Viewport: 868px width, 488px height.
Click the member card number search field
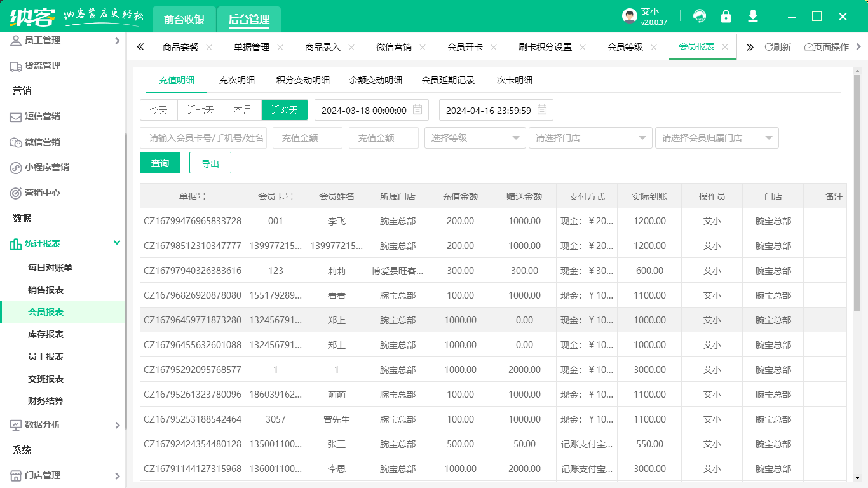point(203,137)
